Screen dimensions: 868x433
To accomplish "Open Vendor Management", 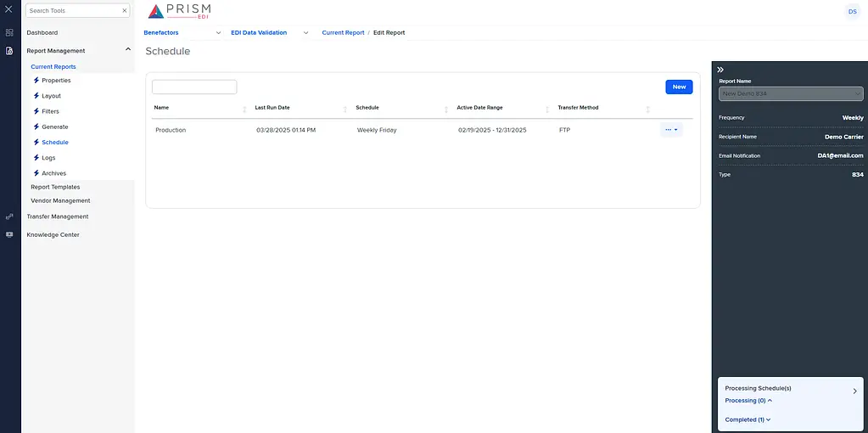I will tap(60, 200).
